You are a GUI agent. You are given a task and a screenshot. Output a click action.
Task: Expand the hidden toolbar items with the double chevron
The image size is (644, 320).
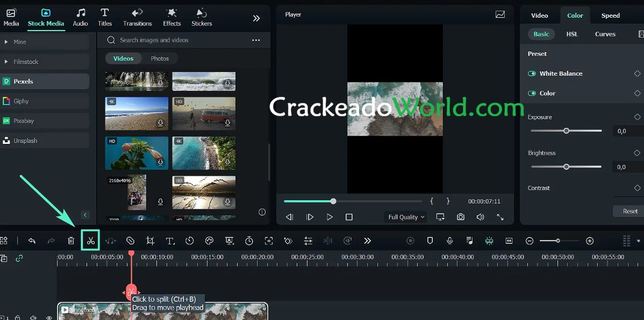(368, 240)
